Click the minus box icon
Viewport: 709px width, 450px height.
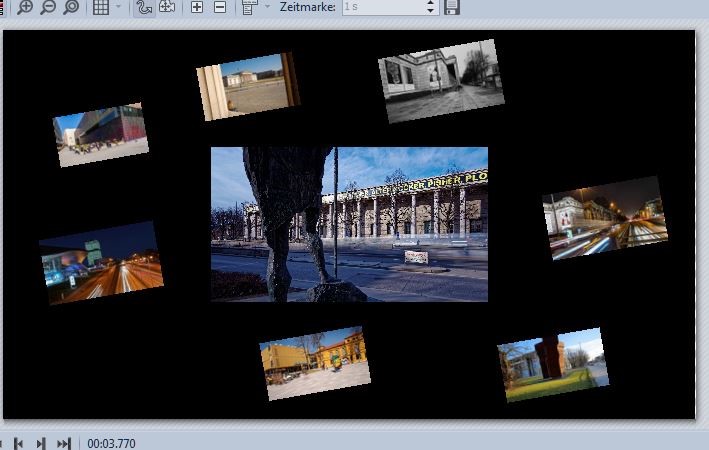click(220, 7)
